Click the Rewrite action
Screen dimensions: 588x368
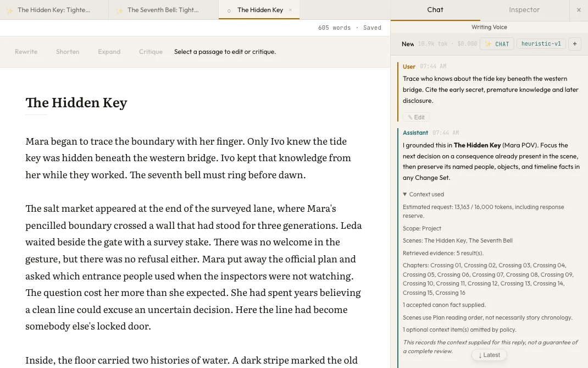click(x=26, y=52)
